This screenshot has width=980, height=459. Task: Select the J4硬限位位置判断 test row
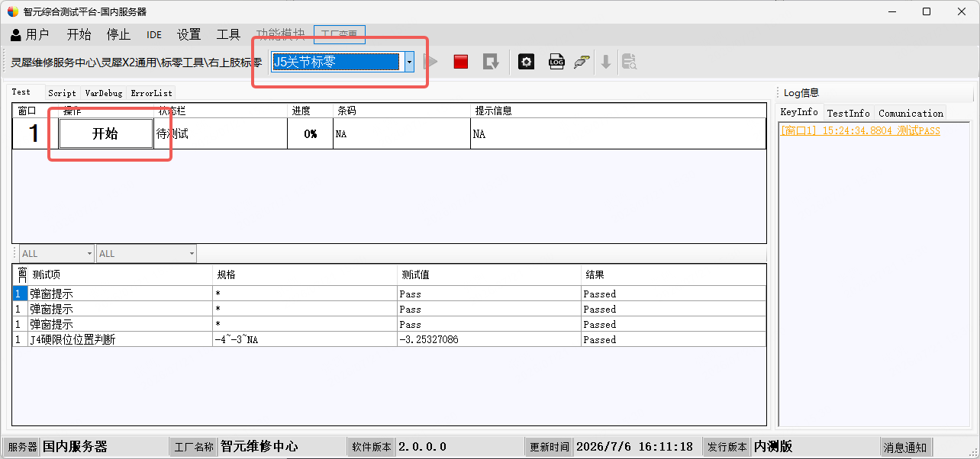(389, 339)
